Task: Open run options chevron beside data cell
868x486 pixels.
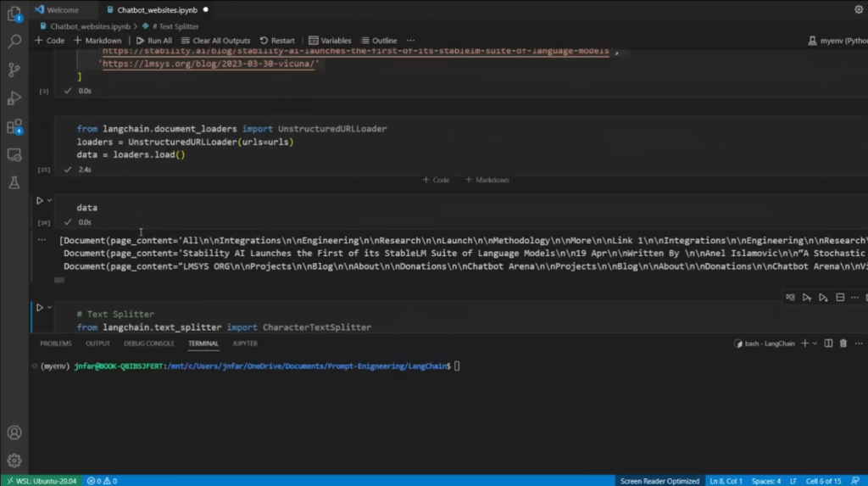Action: 50,201
